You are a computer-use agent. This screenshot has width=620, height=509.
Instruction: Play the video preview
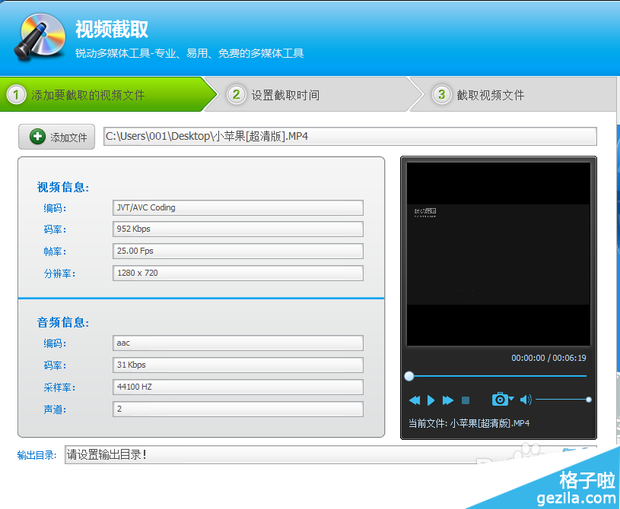point(431,400)
